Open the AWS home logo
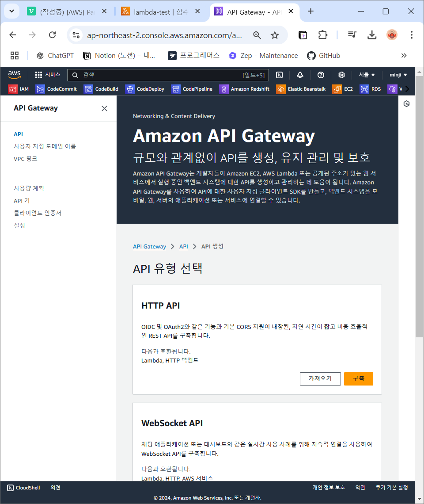Viewport: 424px width, 504px height. (x=14, y=75)
